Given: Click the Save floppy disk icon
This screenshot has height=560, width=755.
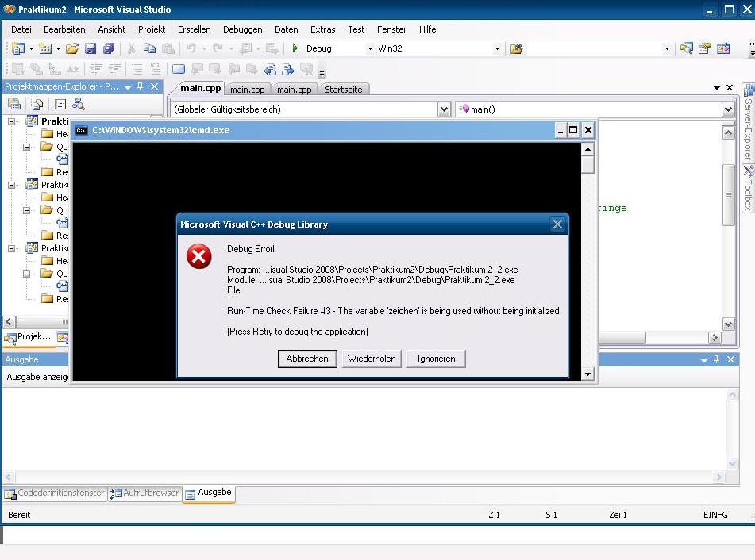Looking at the screenshot, I should [x=91, y=48].
